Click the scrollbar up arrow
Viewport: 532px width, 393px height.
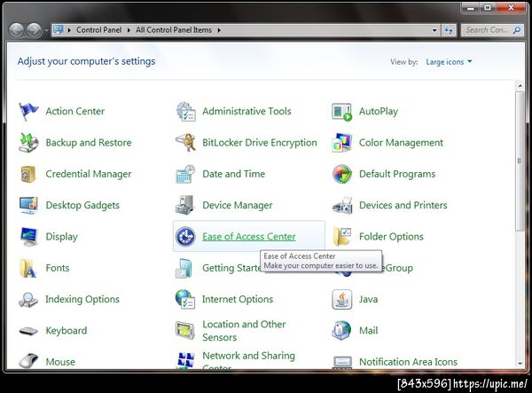click(520, 86)
